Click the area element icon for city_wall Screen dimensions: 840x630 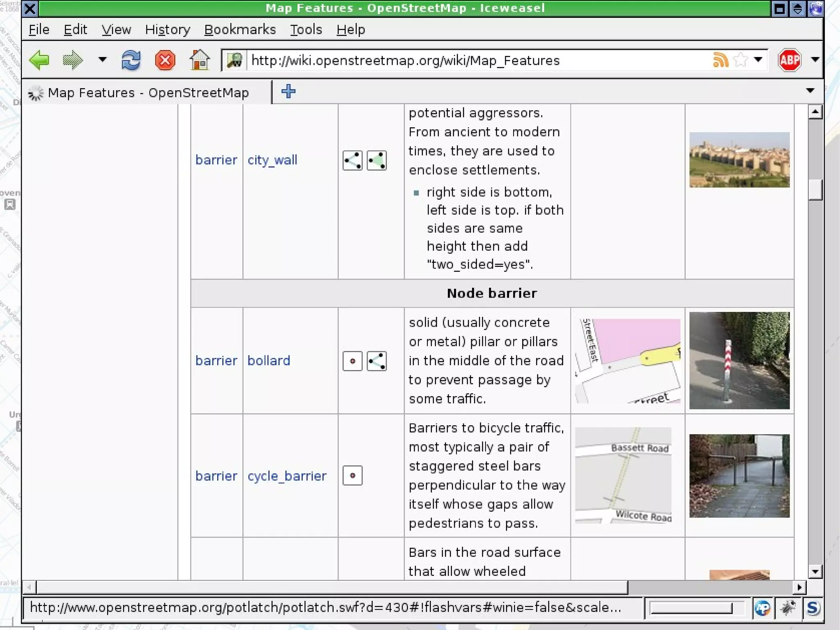[x=377, y=160]
